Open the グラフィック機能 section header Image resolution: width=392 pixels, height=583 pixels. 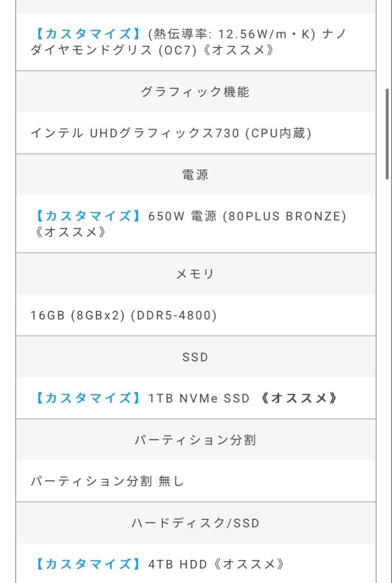[195, 92]
